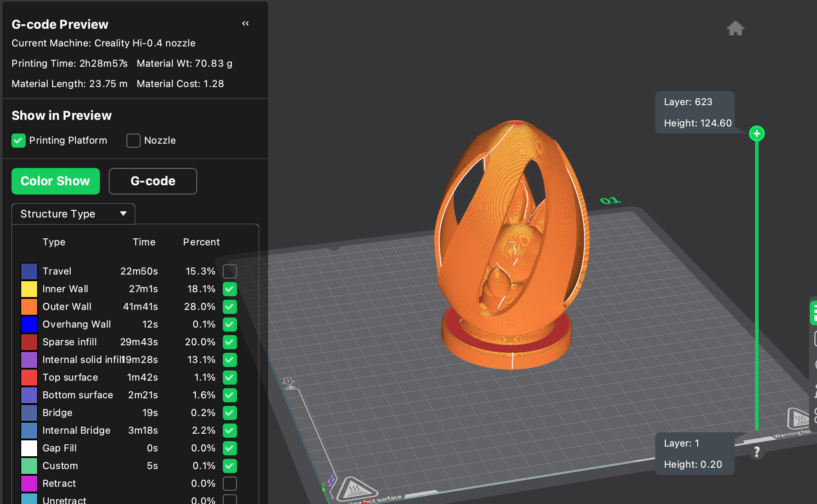
Task: Enable Travel visibility checkbox
Action: coord(230,271)
